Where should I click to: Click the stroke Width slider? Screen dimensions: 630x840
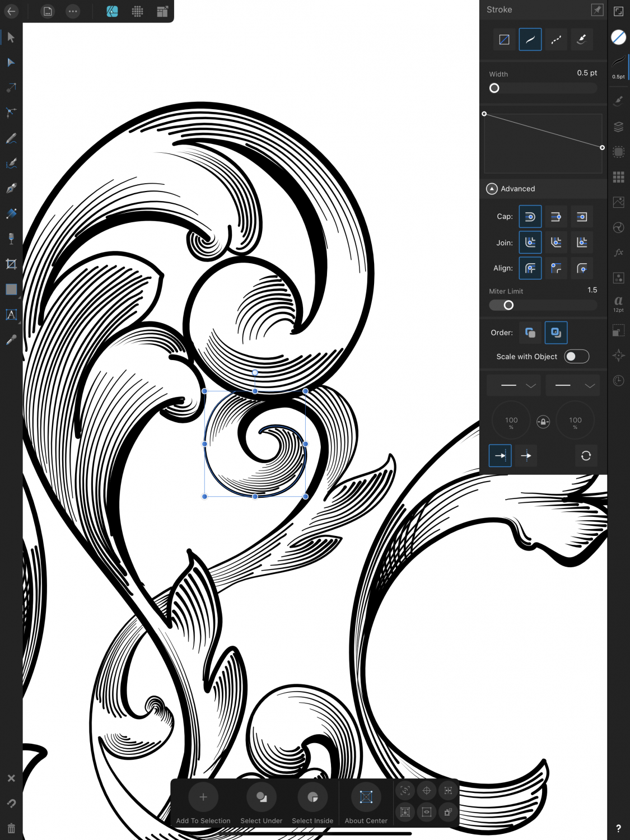click(x=543, y=88)
